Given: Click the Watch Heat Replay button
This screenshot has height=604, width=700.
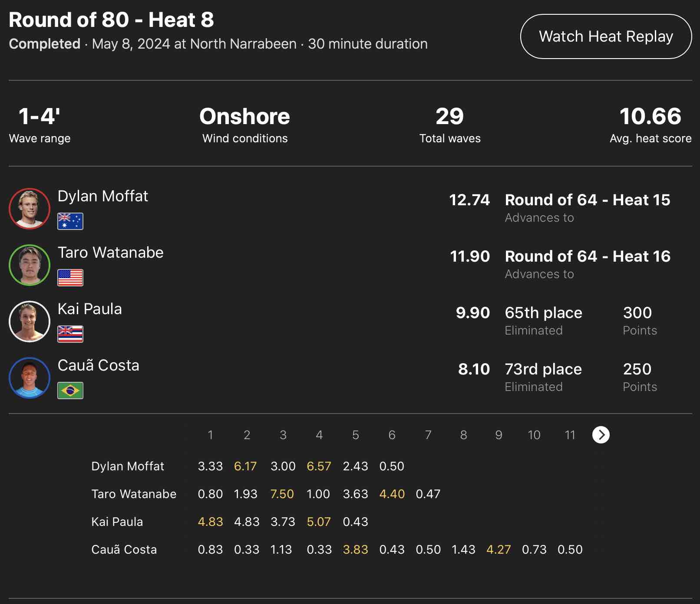Looking at the screenshot, I should click(x=606, y=36).
